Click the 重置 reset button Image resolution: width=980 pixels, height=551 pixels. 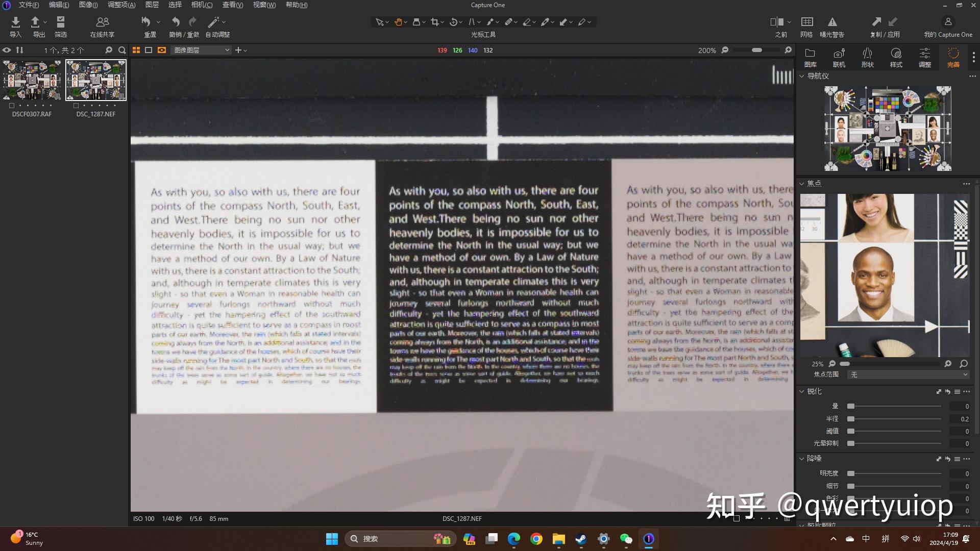pyautogui.click(x=149, y=26)
